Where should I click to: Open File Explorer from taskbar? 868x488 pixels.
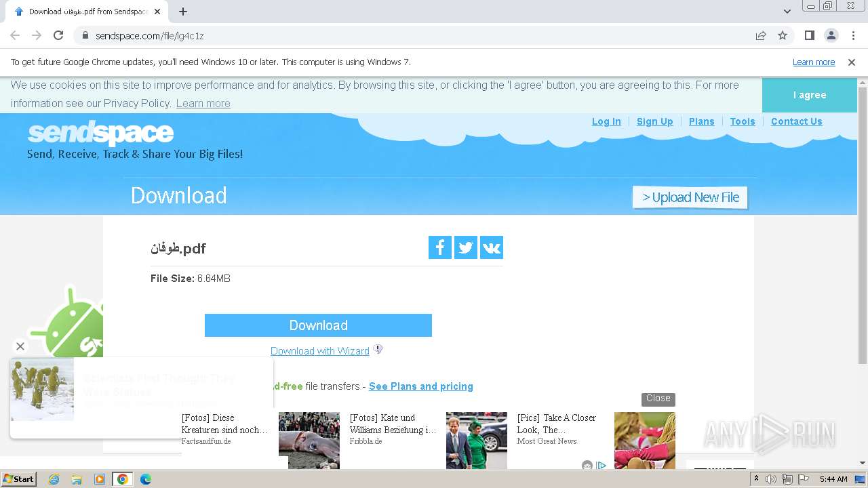click(x=77, y=479)
